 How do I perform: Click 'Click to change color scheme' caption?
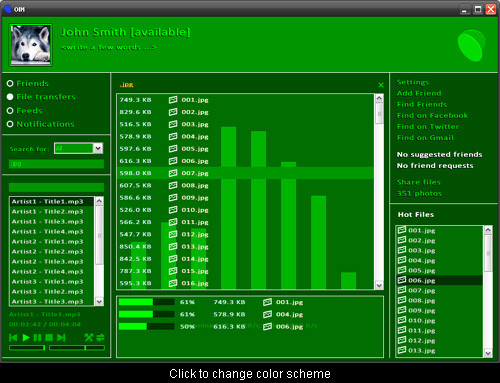pos(250,374)
